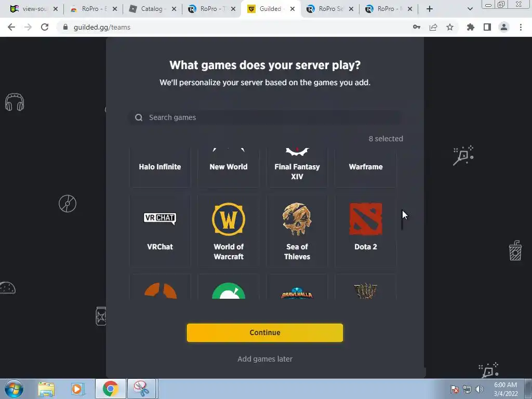Select the World of Warcraft game logo
Image resolution: width=532 pixels, height=399 pixels.
pyautogui.click(x=229, y=219)
